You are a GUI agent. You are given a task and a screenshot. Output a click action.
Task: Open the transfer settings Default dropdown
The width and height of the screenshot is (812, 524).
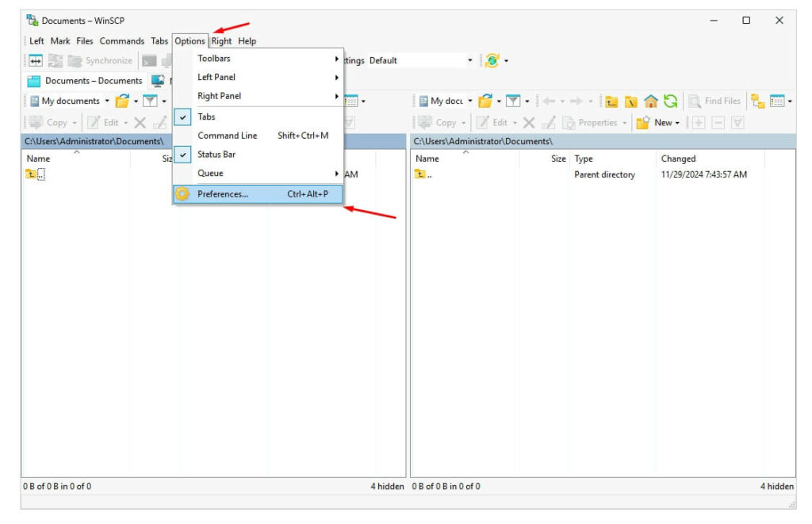[469, 60]
